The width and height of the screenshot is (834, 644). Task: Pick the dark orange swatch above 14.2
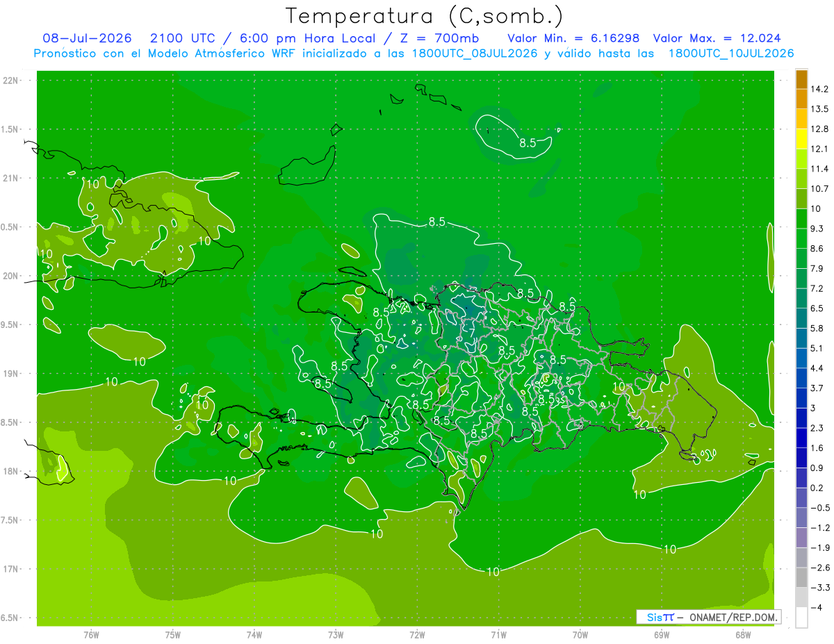click(801, 79)
